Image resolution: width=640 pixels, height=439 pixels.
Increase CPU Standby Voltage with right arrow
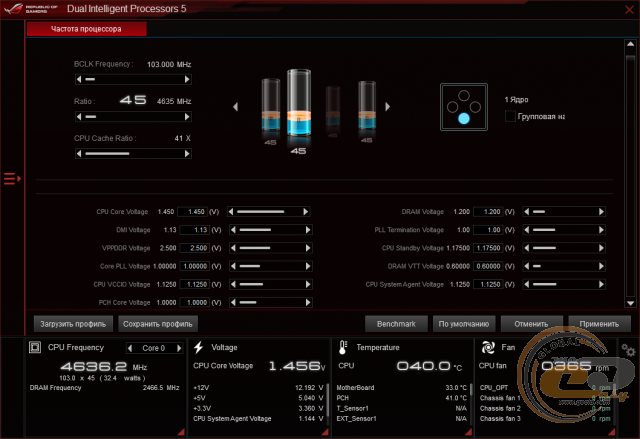tap(601, 248)
